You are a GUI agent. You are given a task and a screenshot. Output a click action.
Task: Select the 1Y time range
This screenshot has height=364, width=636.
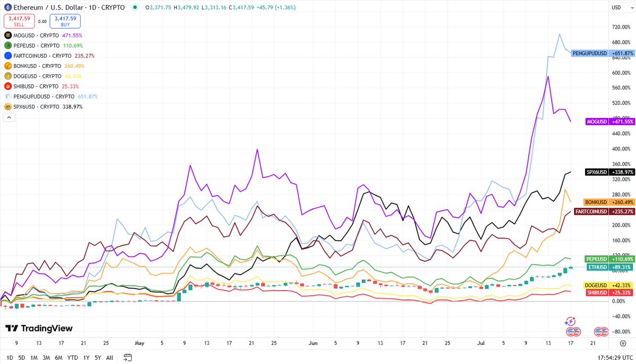(86, 358)
